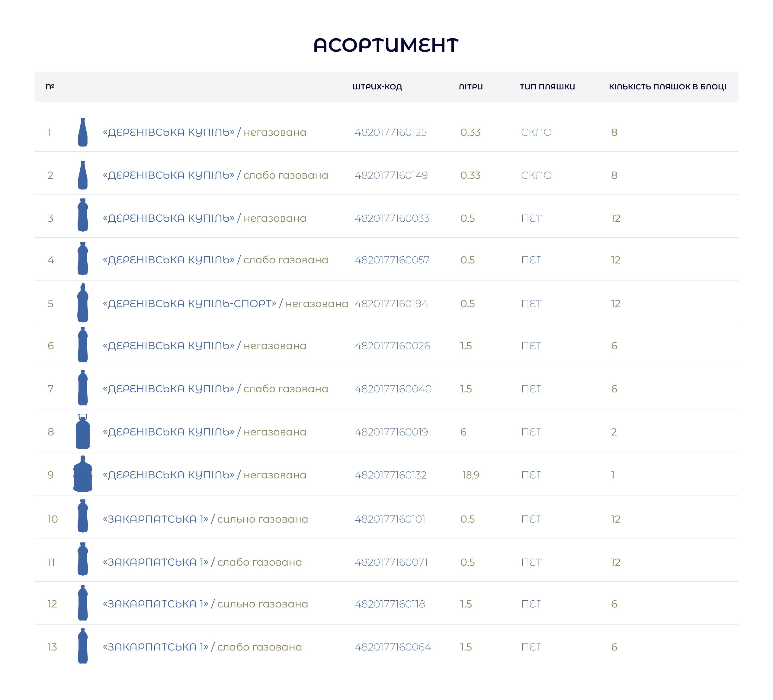Image resolution: width=773 pixels, height=700 pixels.
Task: Click the bottle icon in row 7
Action: (x=83, y=388)
